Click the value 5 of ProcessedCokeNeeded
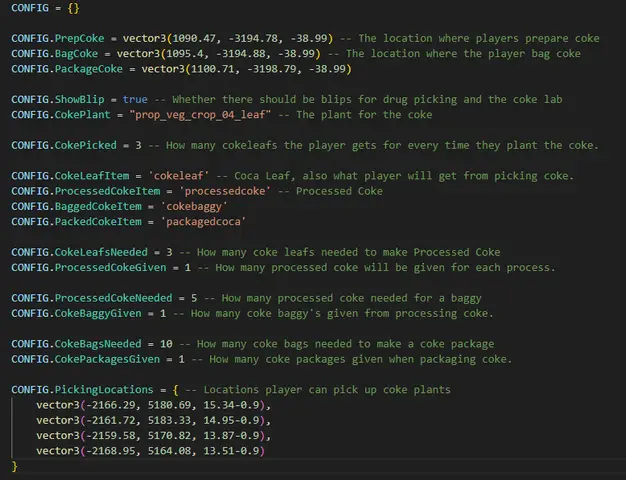The width and height of the screenshot is (626, 480). 194,298
